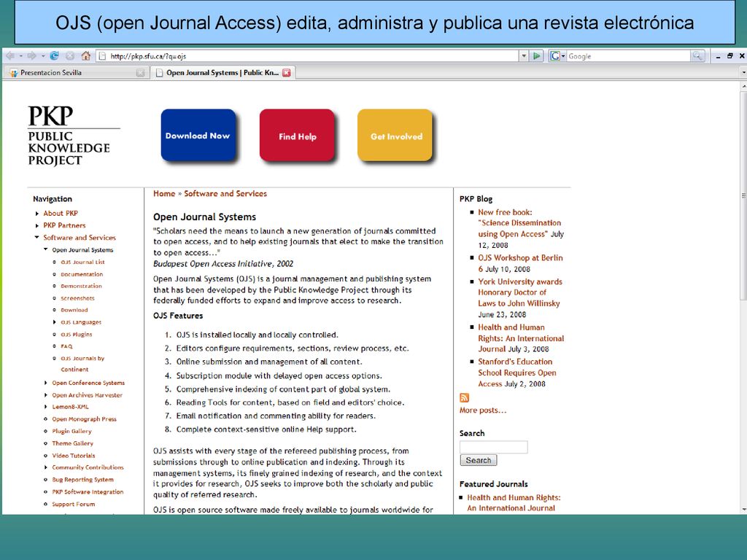Reload the page with refresh icon
Screen dimensions: 747x560
point(54,55)
